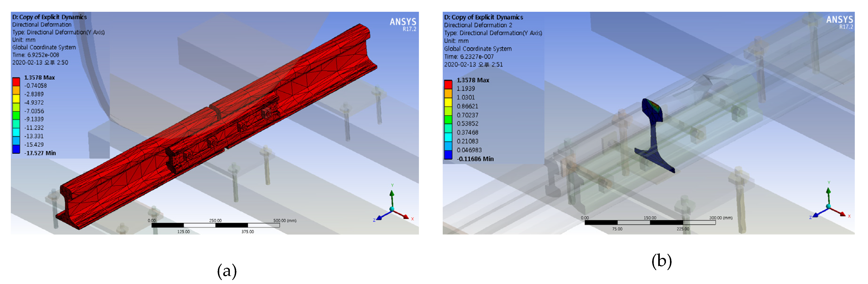Click the right coordinate triad X axis arrow
868x284 pixels.
point(841,213)
